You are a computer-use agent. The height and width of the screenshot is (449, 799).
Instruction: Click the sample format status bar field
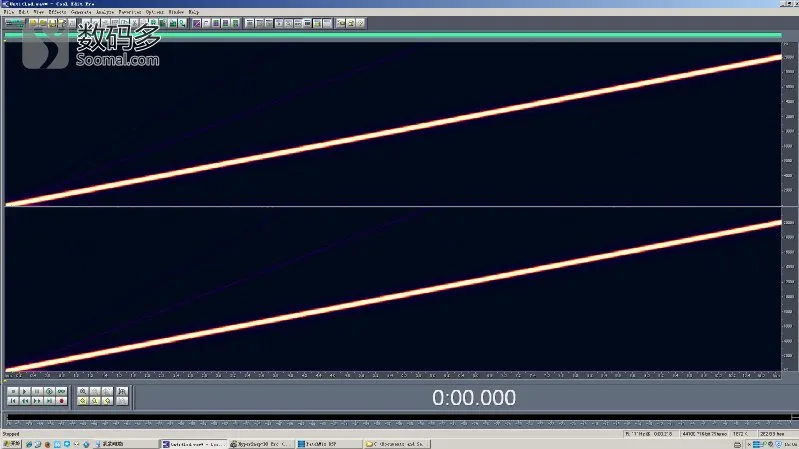coord(705,434)
